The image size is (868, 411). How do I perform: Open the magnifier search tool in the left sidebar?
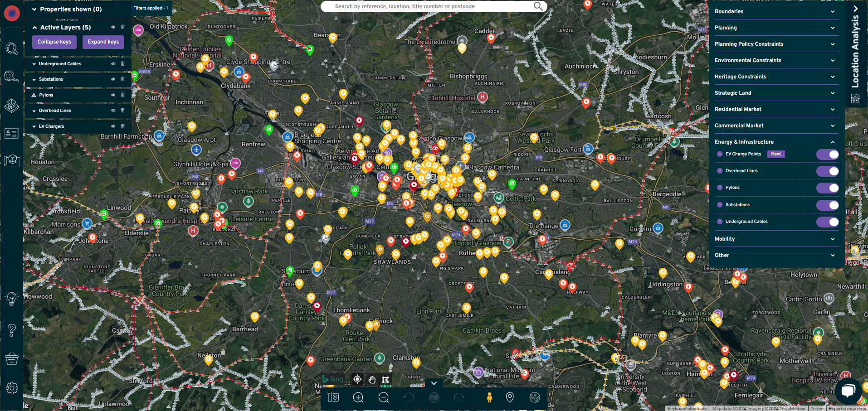tap(12, 48)
